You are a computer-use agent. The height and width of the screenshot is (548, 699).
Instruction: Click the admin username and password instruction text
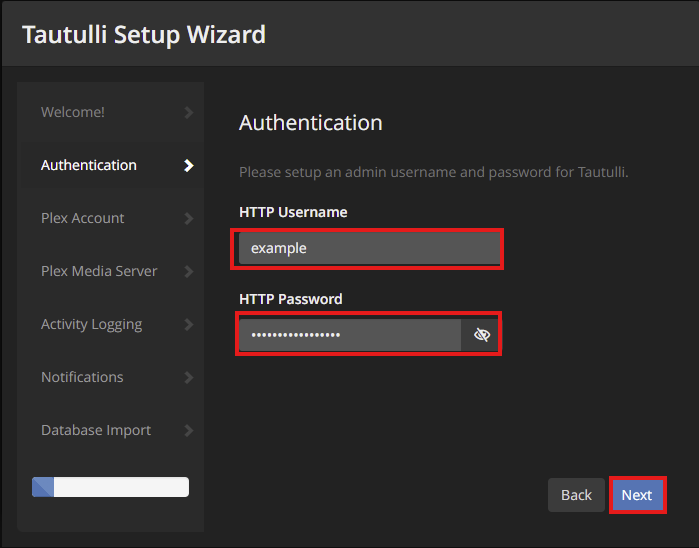pyautogui.click(x=434, y=172)
